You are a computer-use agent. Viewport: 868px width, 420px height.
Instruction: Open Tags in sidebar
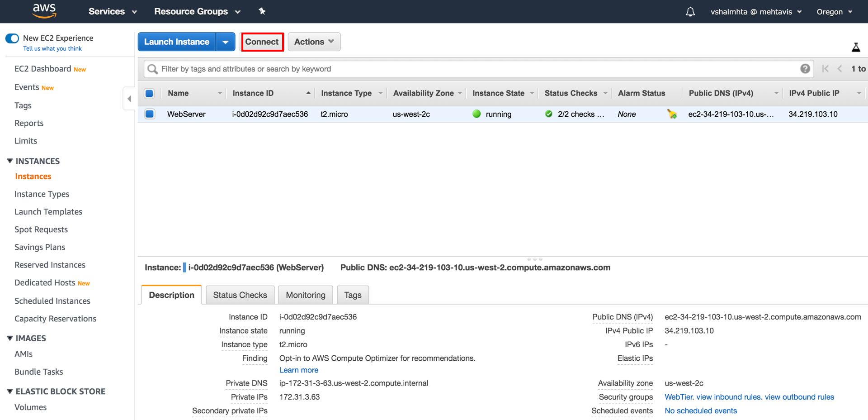coord(23,105)
